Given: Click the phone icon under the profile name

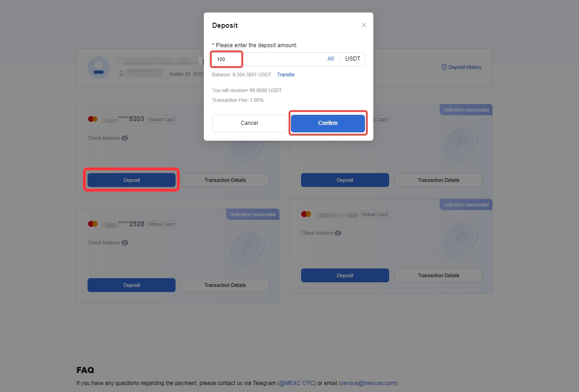Looking at the screenshot, I should 121,74.
